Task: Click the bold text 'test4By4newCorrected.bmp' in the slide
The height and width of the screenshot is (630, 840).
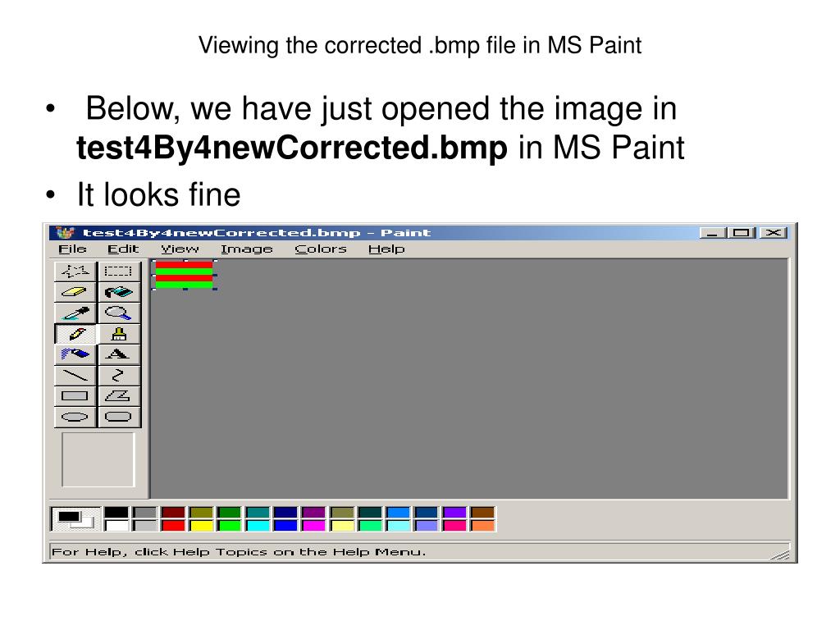Action: 292,148
